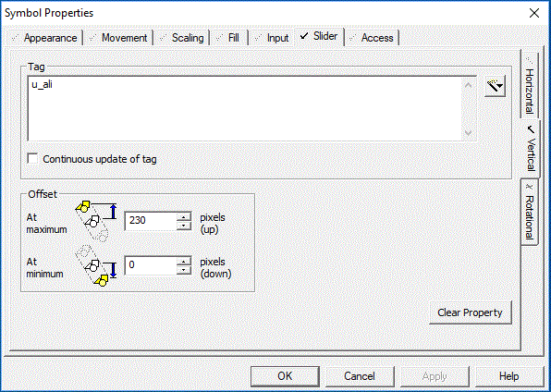The height and width of the screenshot is (392, 551).
Task: Decrease the At maximum pixels value
Action: click(184, 226)
